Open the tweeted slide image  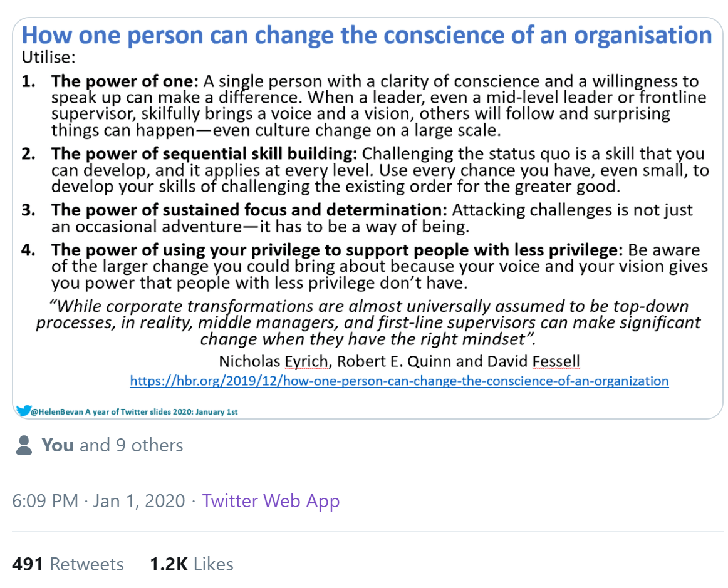click(x=367, y=218)
